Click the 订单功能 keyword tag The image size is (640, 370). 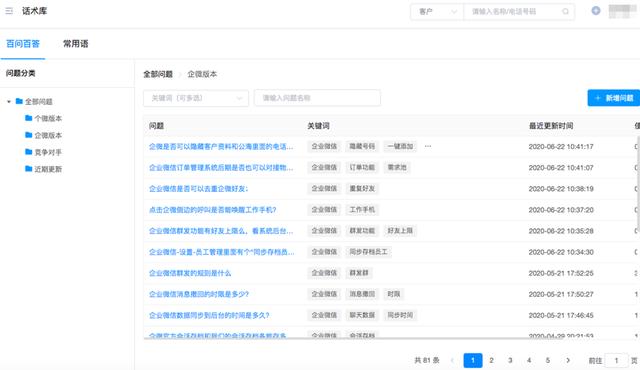point(362,167)
